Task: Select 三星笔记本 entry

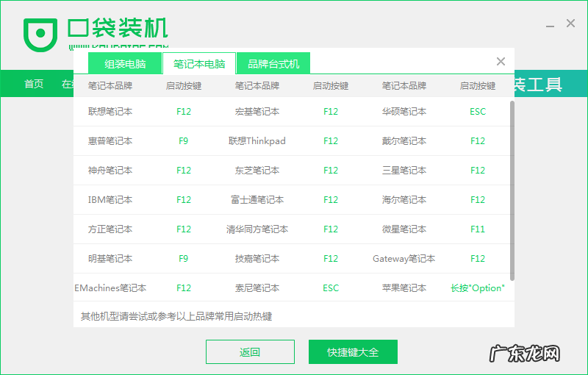Action: pyautogui.click(x=404, y=171)
